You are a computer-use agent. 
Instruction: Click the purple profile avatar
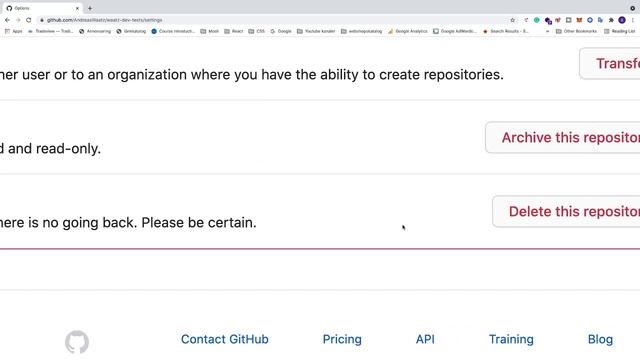pyautogui.click(x=622, y=20)
